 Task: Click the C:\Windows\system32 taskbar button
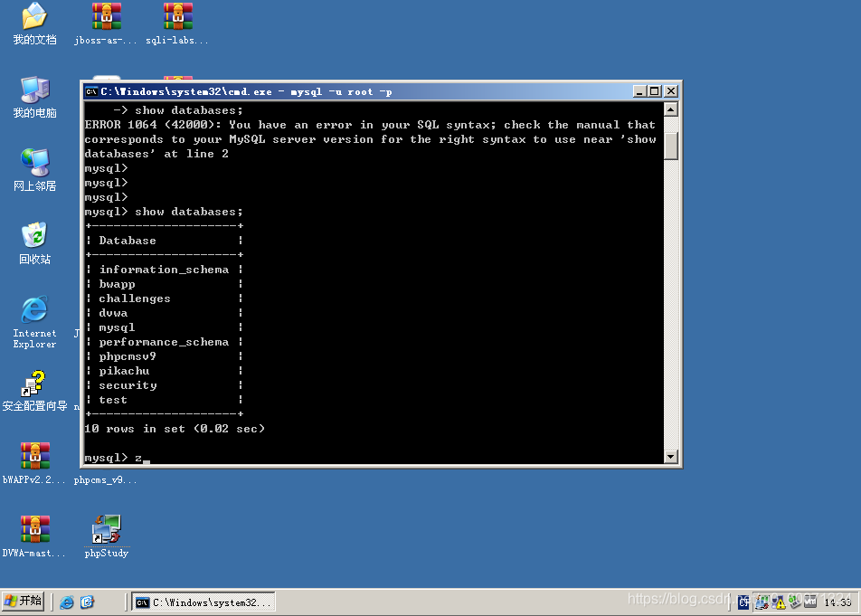[x=203, y=602]
